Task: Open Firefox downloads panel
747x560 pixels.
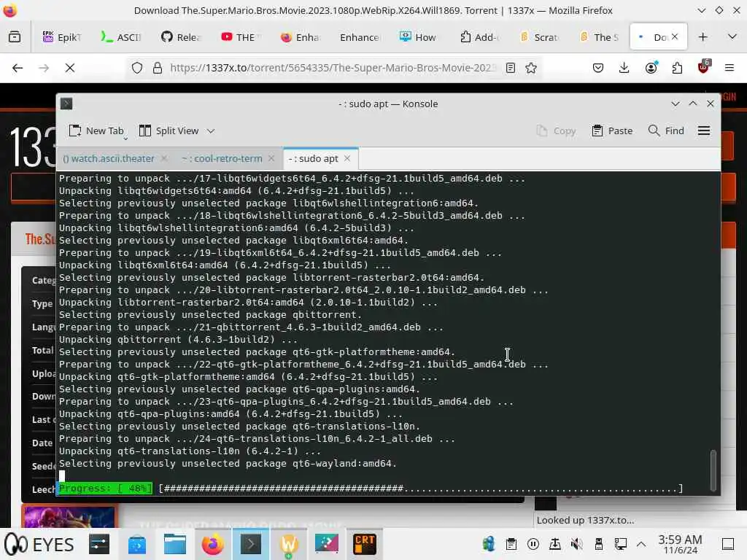Action: pyautogui.click(x=624, y=68)
